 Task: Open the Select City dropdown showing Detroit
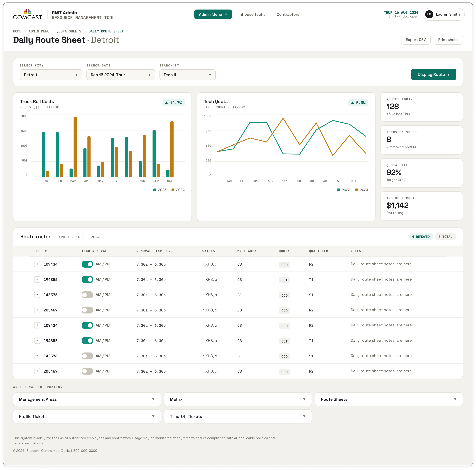tap(51, 75)
